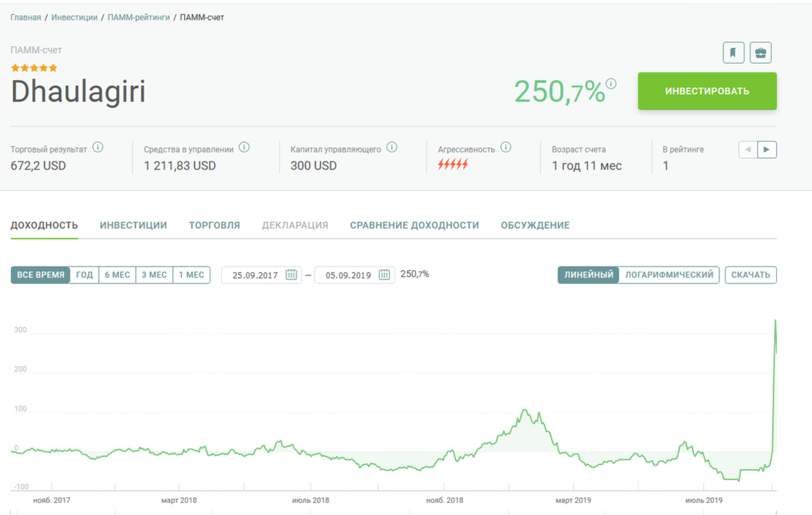The width and height of the screenshot is (812, 515).
Task: Click the ИНВЕСТИРОВАТЬ button
Action: pos(707,91)
